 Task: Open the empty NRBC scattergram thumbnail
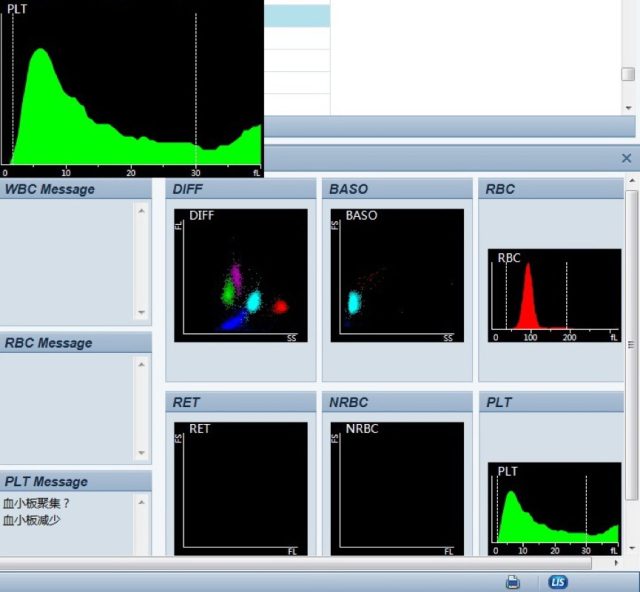(x=397, y=489)
